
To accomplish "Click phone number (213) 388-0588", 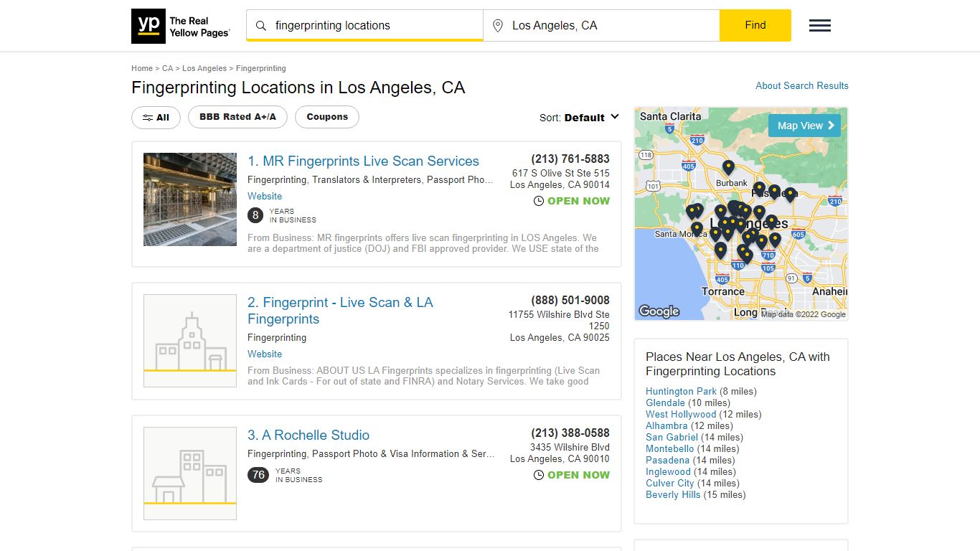I will [x=570, y=433].
